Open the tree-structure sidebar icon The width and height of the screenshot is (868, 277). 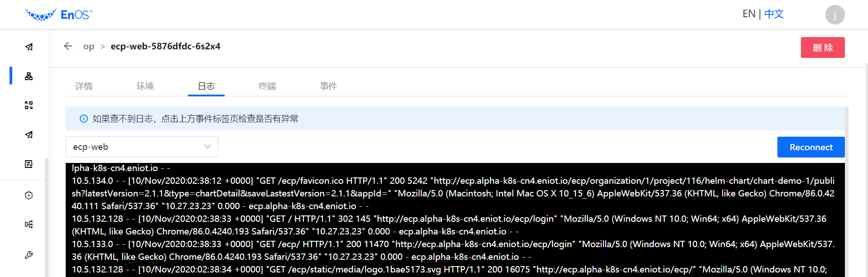tap(29, 224)
